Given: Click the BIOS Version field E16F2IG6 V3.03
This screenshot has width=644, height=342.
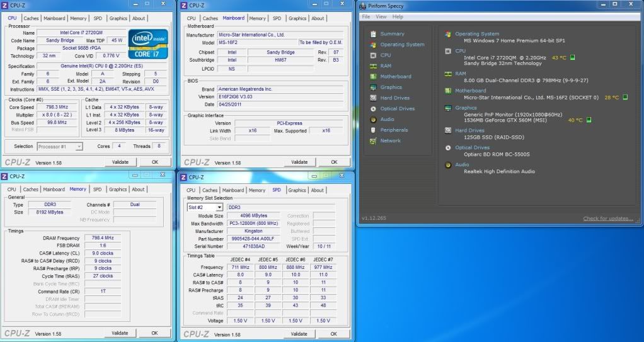Looking at the screenshot, I should coord(280,97).
